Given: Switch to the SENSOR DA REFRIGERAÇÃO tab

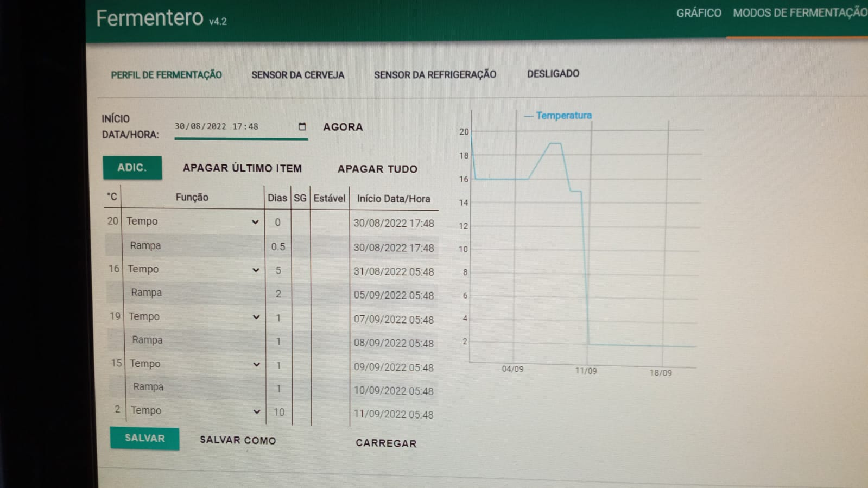Looking at the screenshot, I should point(435,74).
